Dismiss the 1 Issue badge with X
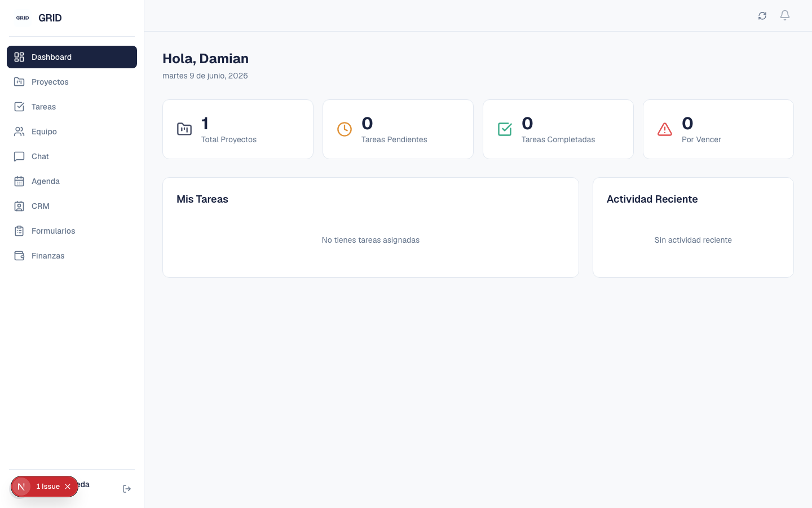Screen dimensions: 812x508 [68, 487]
